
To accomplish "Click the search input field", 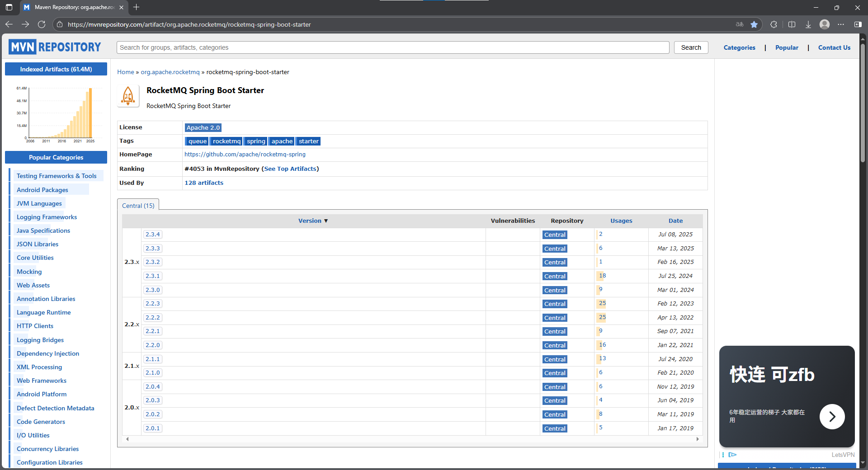I will pyautogui.click(x=393, y=47).
